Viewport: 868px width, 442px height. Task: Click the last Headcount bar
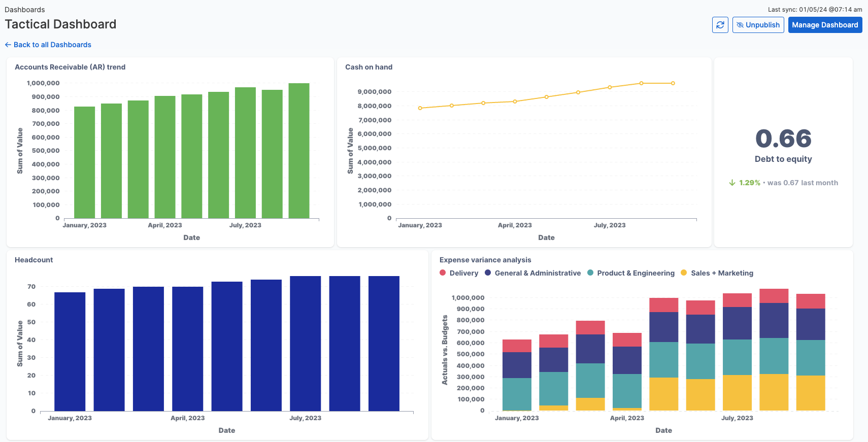coord(384,343)
